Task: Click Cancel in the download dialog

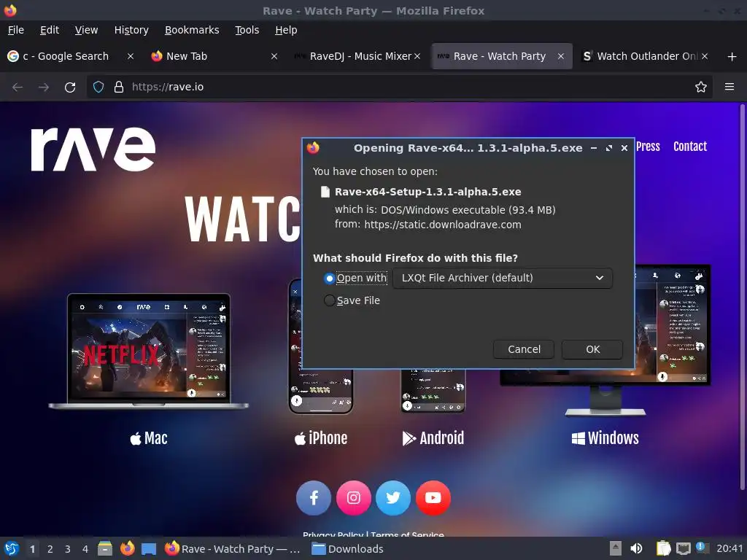Action: (524, 349)
